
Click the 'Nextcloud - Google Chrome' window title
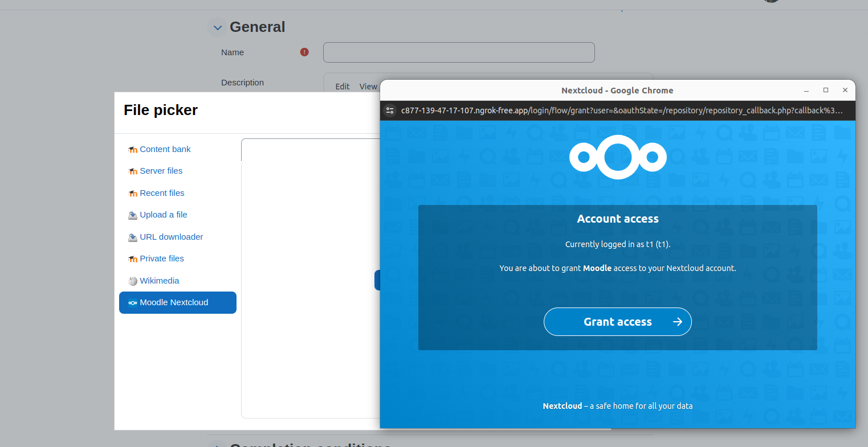(617, 91)
